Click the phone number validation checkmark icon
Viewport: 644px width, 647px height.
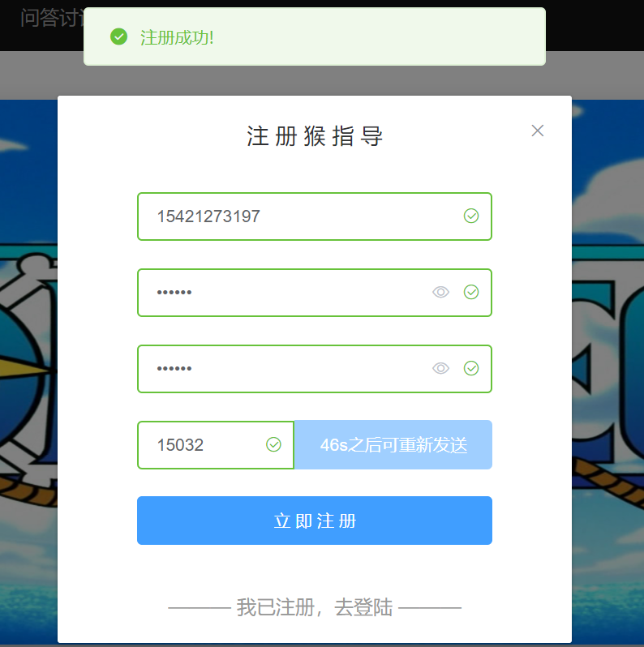point(471,216)
